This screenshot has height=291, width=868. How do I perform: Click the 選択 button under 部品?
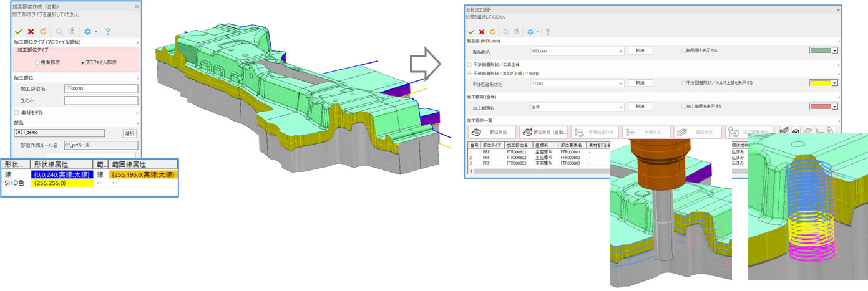click(129, 133)
